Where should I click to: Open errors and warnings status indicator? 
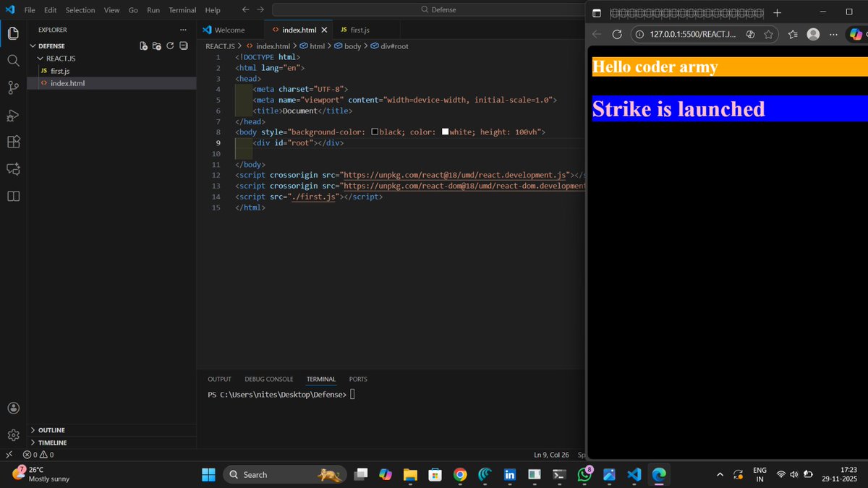coord(38,455)
